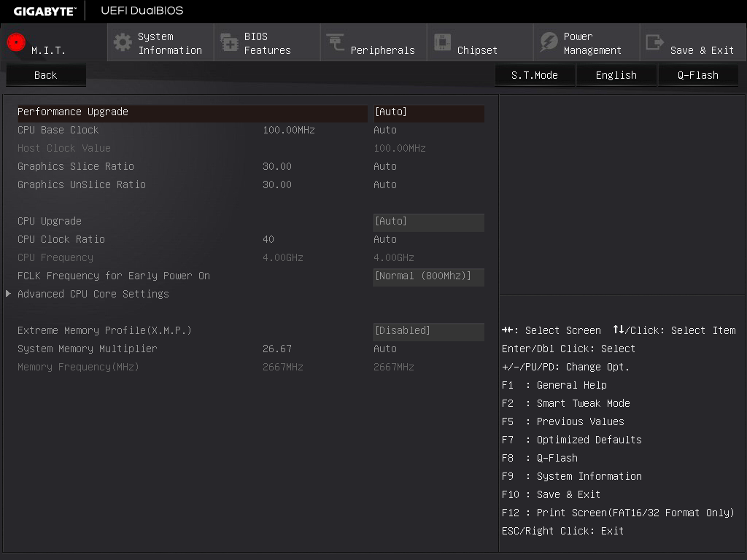Viewport: 747px width, 560px height.
Task: Open Advanced CPU Core Settings submenu
Action: [93, 295]
